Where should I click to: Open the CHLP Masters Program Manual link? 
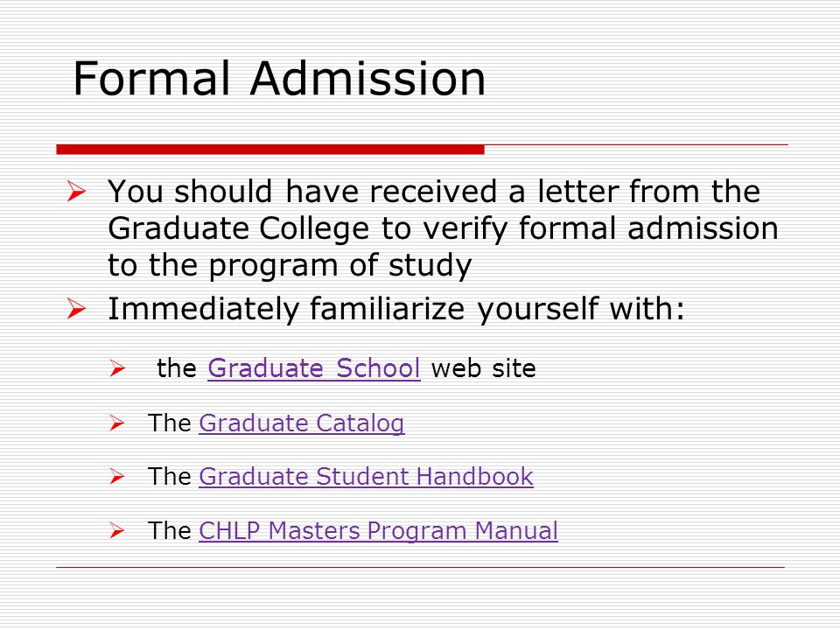[378, 531]
